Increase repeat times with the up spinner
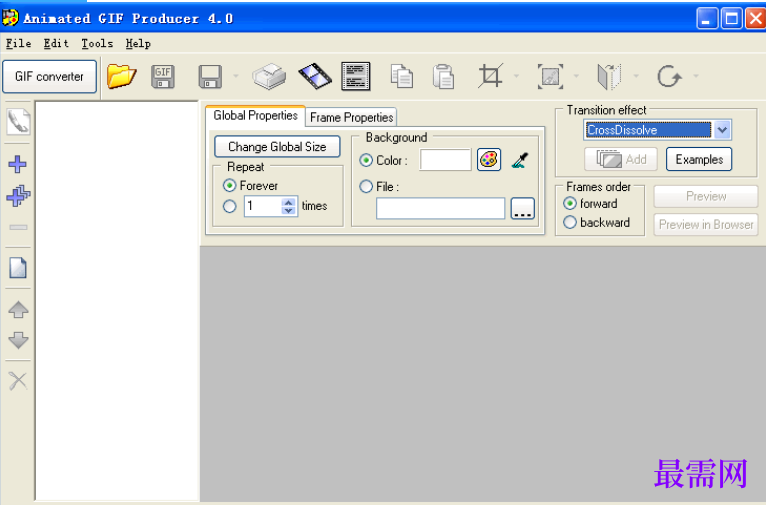Viewport: 766px width, 505px height. [x=289, y=202]
